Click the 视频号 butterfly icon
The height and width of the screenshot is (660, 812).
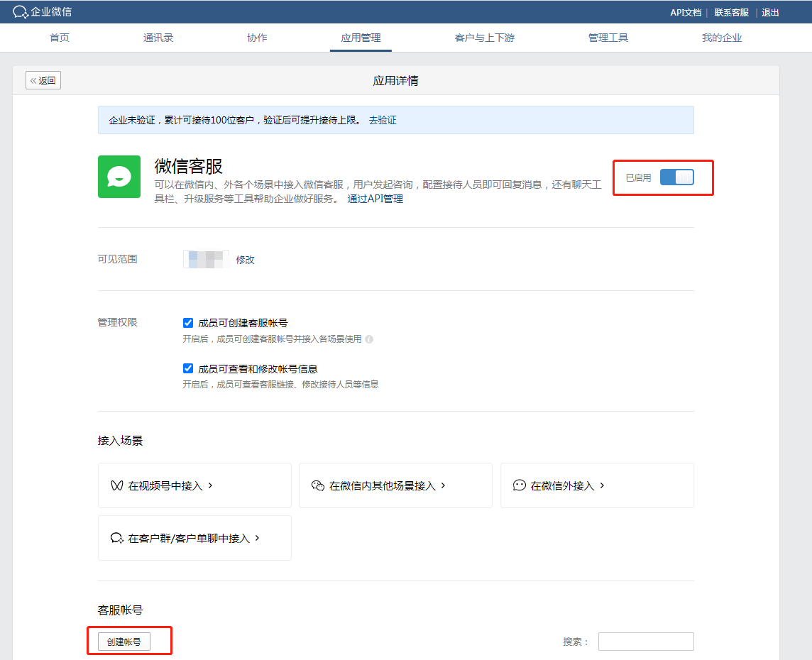coord(117,485)
